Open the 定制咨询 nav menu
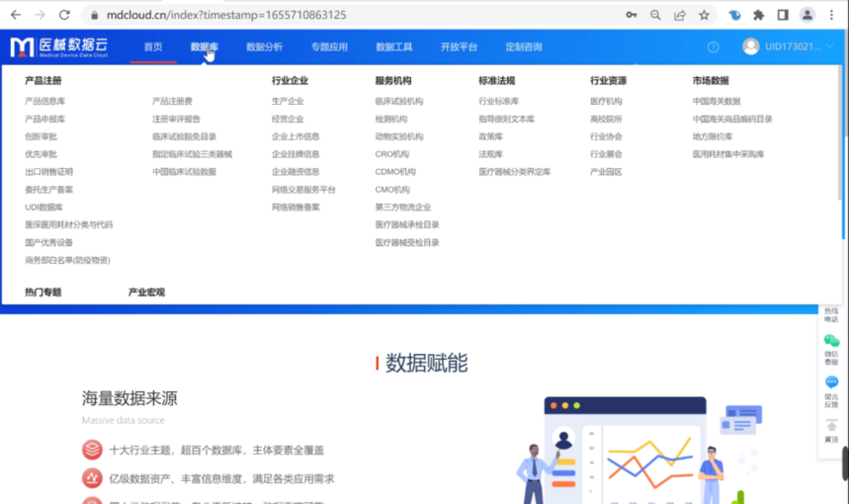The image size is (849, 504). click(x=524, y=47)
